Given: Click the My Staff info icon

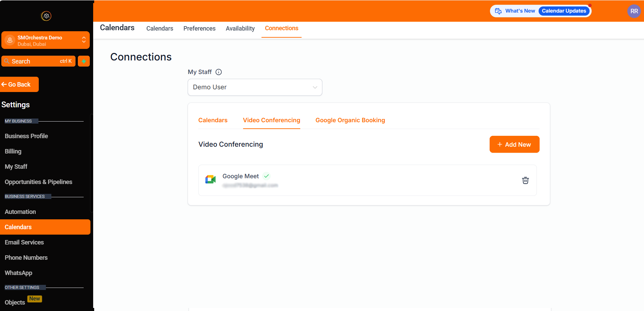Looking at the screenshot, I should [x=219, y=72].
